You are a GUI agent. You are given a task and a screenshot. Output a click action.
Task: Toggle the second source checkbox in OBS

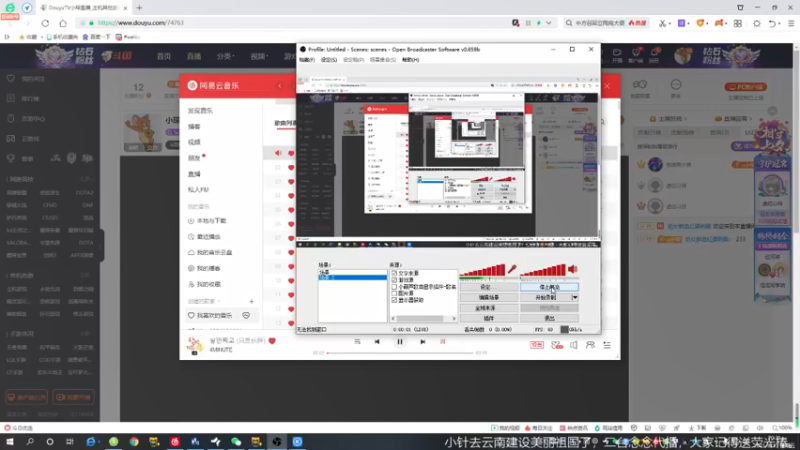pos(394,280)
